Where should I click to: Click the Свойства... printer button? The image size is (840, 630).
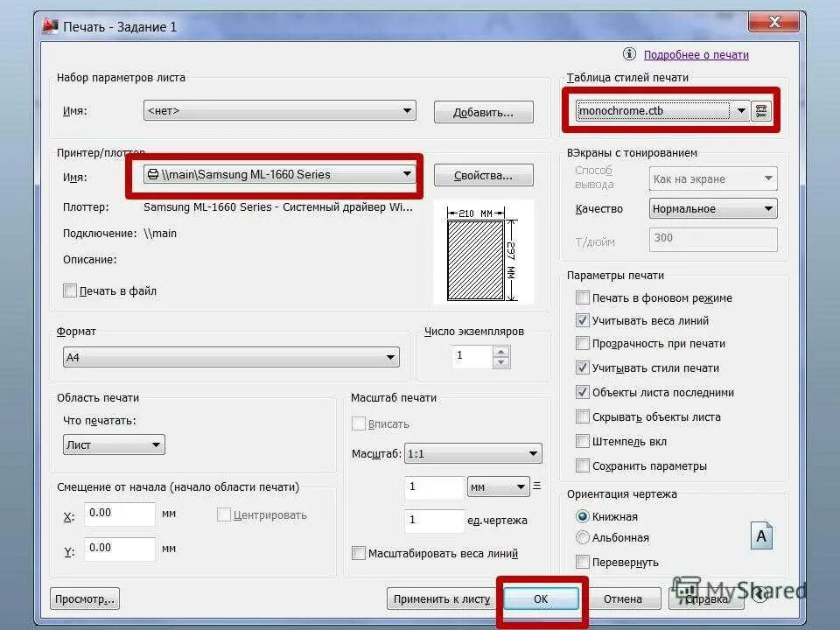click(483, 175)
